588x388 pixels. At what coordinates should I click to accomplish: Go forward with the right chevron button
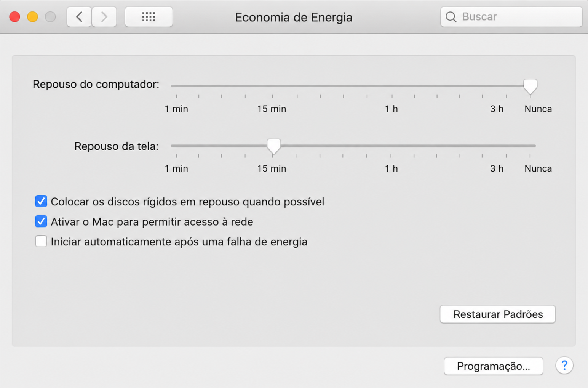pos(104,17)
